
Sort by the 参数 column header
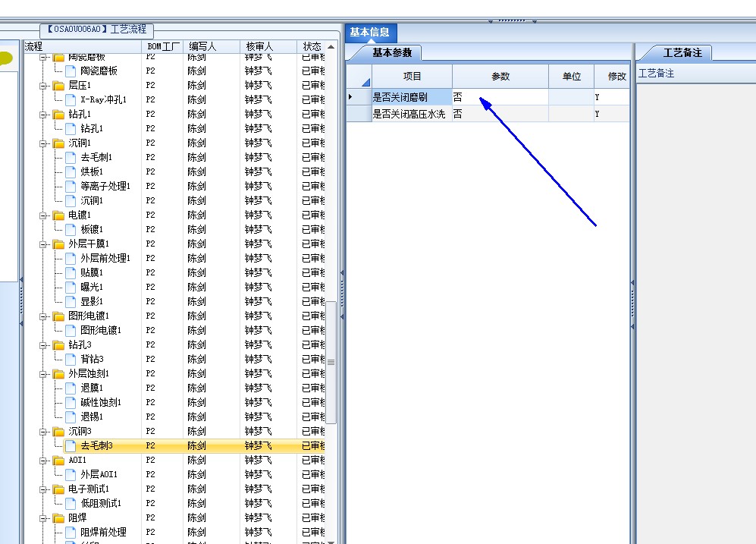(x=500, y=76)
